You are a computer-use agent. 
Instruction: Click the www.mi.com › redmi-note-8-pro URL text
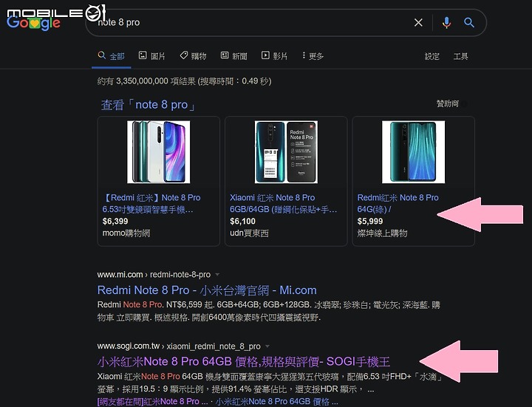coord(154,274)
